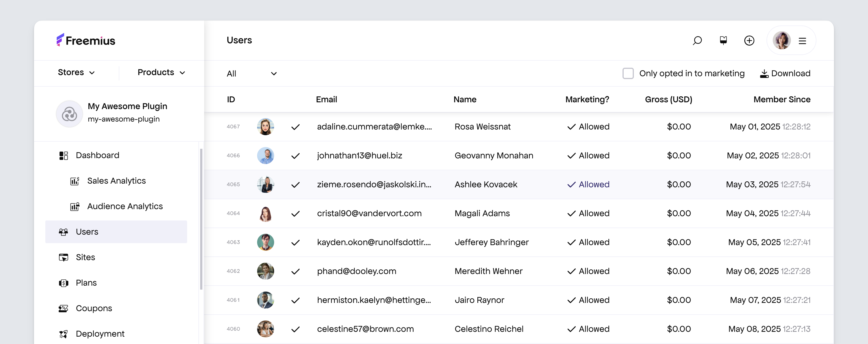Click email cristal90@vandervort.com
The image size is (868, 344).
coord(369,214)
